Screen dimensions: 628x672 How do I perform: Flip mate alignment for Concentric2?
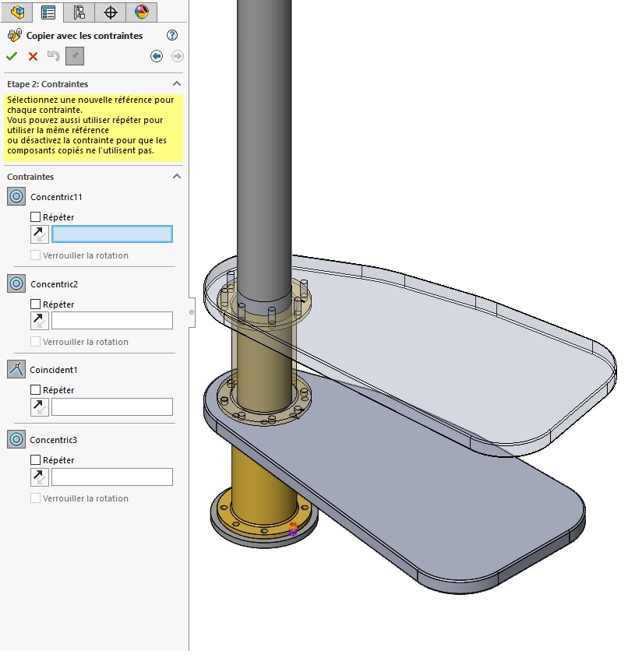(x=40, y=321)
